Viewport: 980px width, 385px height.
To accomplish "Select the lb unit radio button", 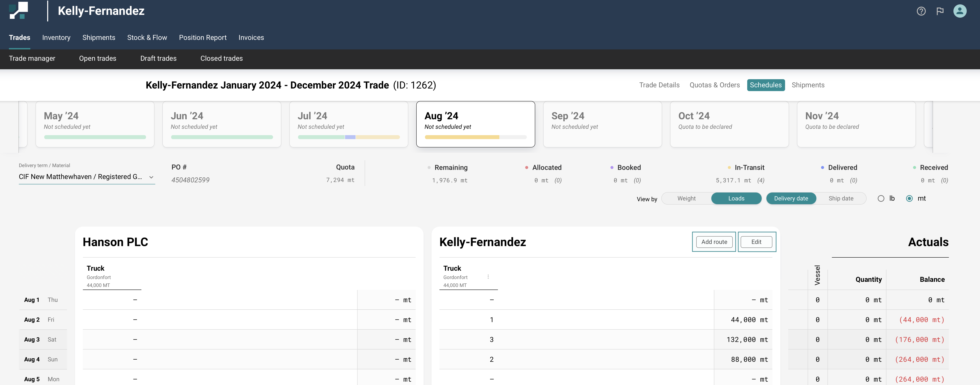I will click(x=881, y=198).
